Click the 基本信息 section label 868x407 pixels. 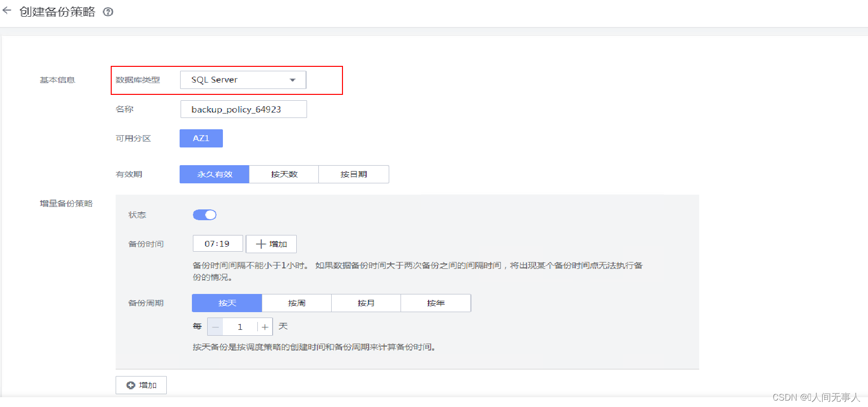[x=57, y=80]
